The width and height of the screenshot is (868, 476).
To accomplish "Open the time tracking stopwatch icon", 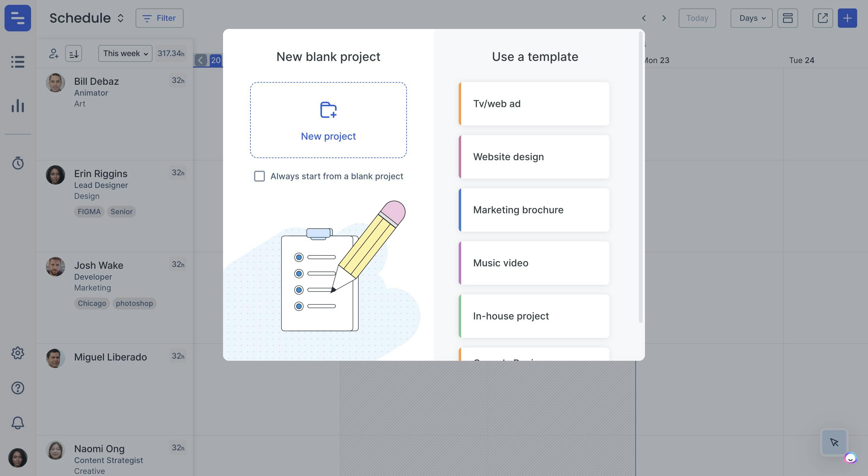I will tap(17, 163).
